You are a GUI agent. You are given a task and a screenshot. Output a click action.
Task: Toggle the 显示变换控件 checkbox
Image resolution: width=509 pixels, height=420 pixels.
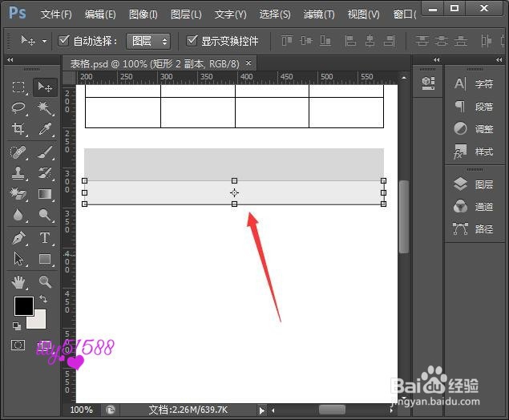[192, 41]
